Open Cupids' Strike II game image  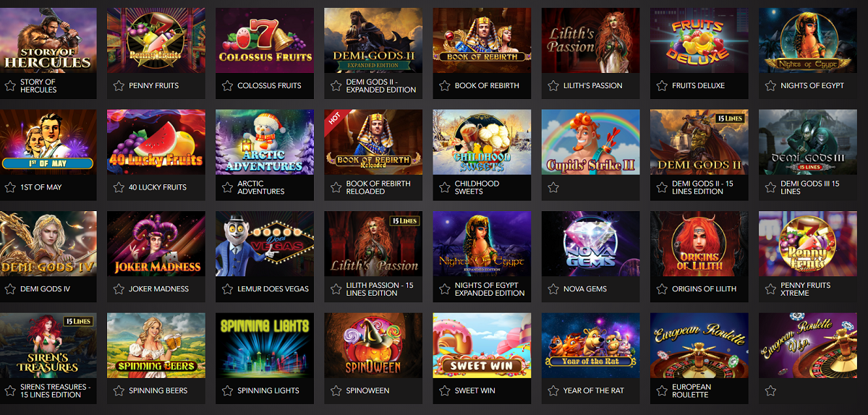[x=590, y=142]
